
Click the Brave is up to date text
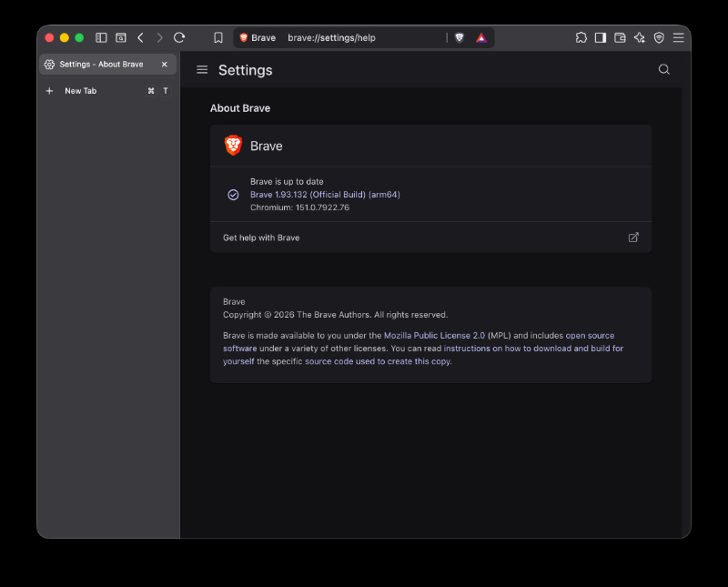pyautogui.click(x=287, y=182)
